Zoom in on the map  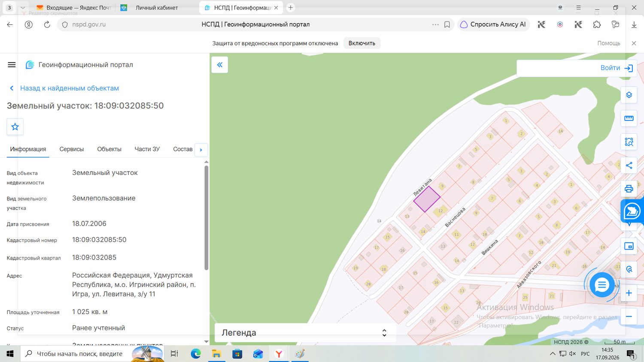pyautogui.click(x=629, y=293)
